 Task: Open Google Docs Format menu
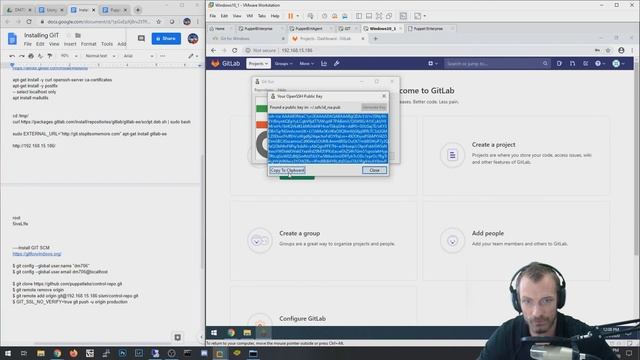[88, 44]
